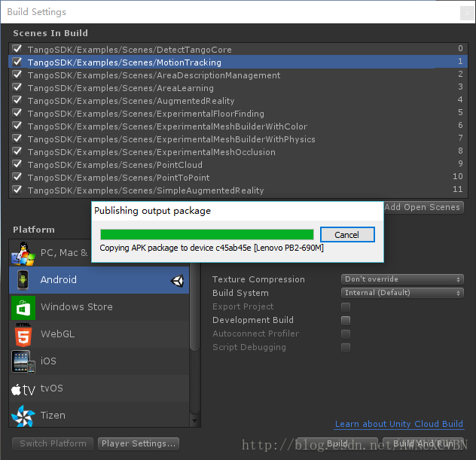Toggle the AreaLearning scene checkbox
476x460 pixels.
(17, 87)
